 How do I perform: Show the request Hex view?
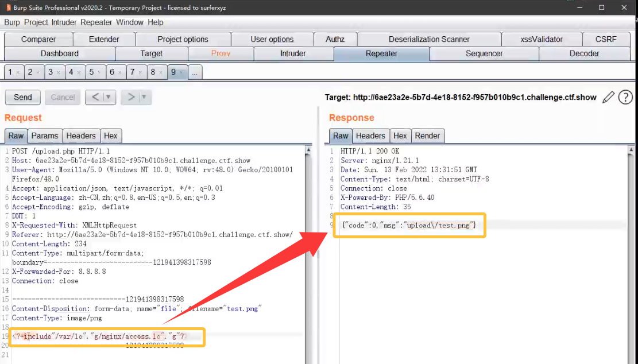(110, 136)
